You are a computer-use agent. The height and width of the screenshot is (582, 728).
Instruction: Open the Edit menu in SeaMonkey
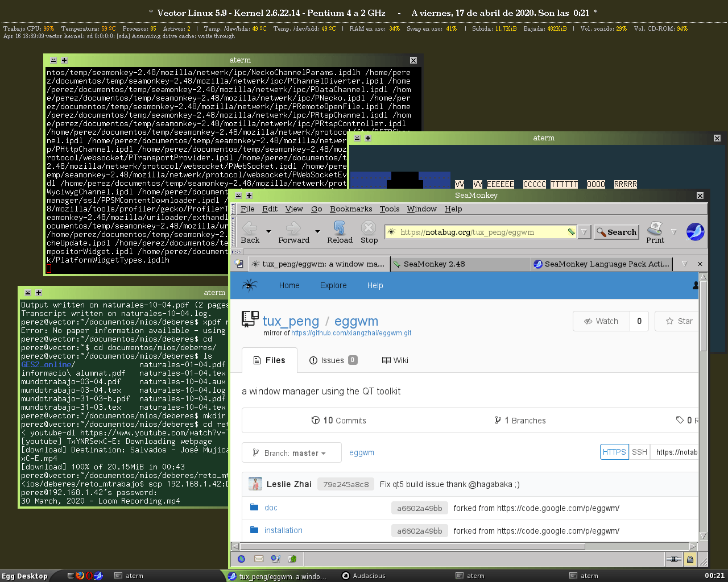point(270,209)
